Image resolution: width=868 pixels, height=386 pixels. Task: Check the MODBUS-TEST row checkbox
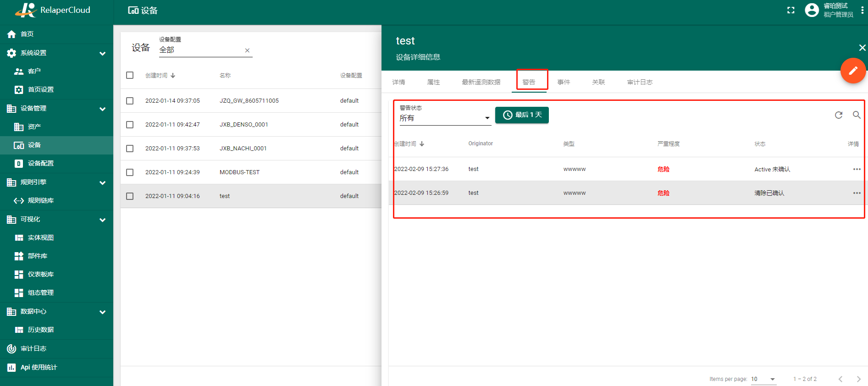[130, 172]
